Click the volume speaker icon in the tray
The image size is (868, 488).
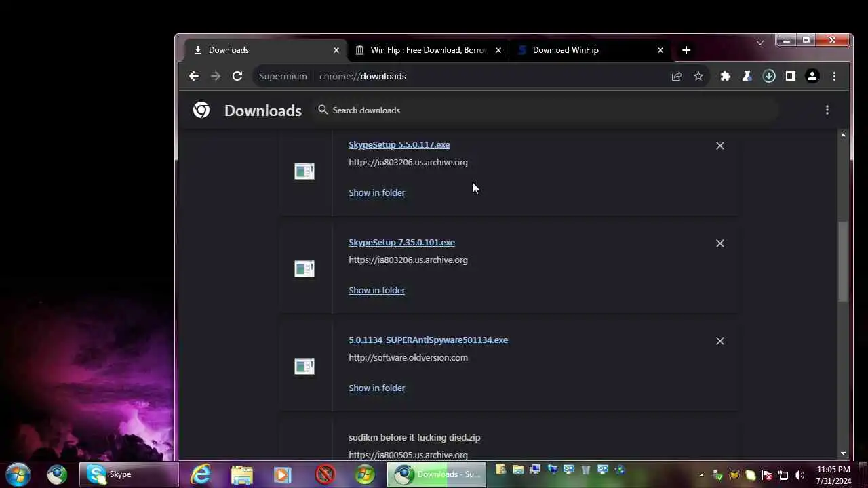tap(800, 475)
